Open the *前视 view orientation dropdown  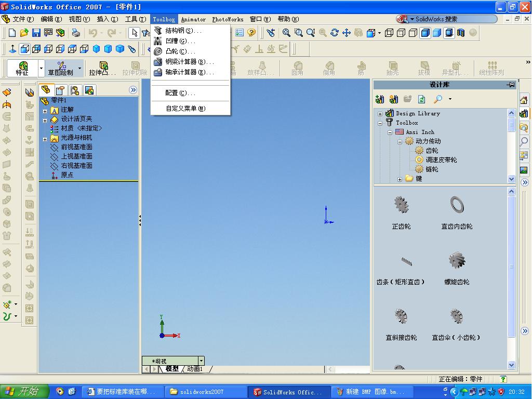[x=201, y=361]
